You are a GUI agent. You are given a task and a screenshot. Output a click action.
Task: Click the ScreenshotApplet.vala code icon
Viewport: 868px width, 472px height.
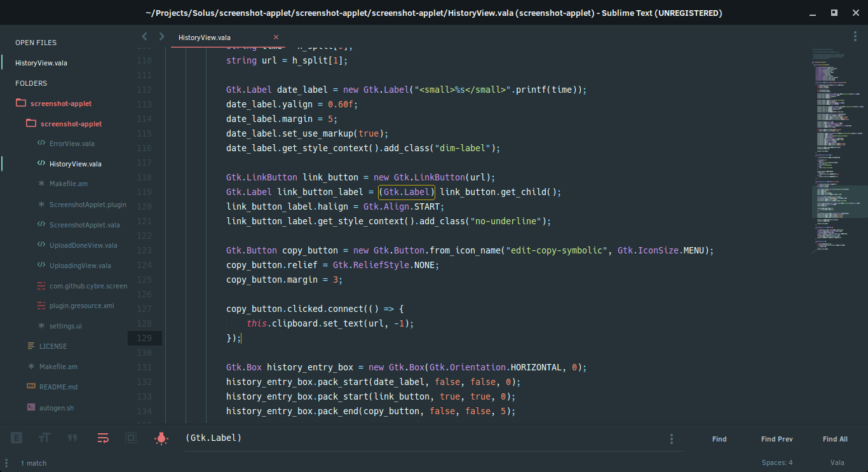click(41, 225)
